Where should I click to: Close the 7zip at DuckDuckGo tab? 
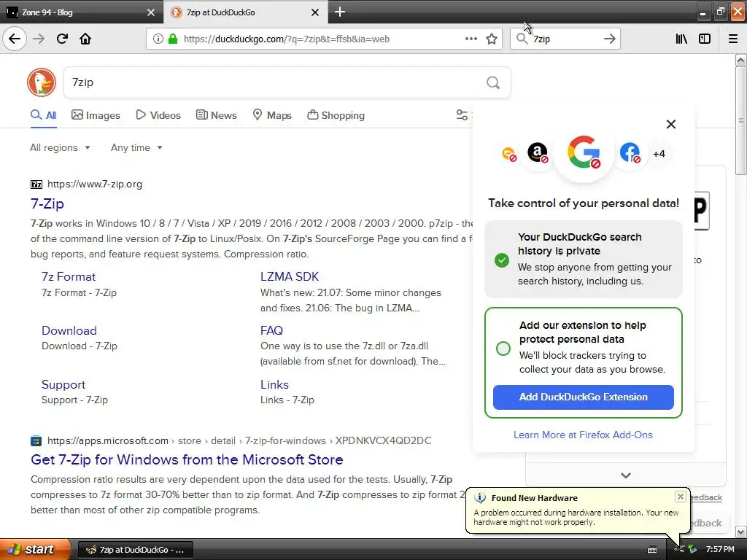pyautogui.click(x=315, y=12)
